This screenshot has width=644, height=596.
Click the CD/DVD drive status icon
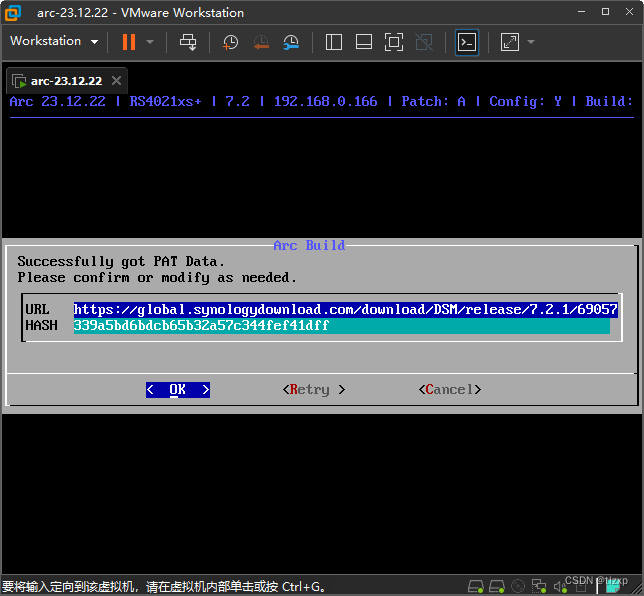point(518,586)
